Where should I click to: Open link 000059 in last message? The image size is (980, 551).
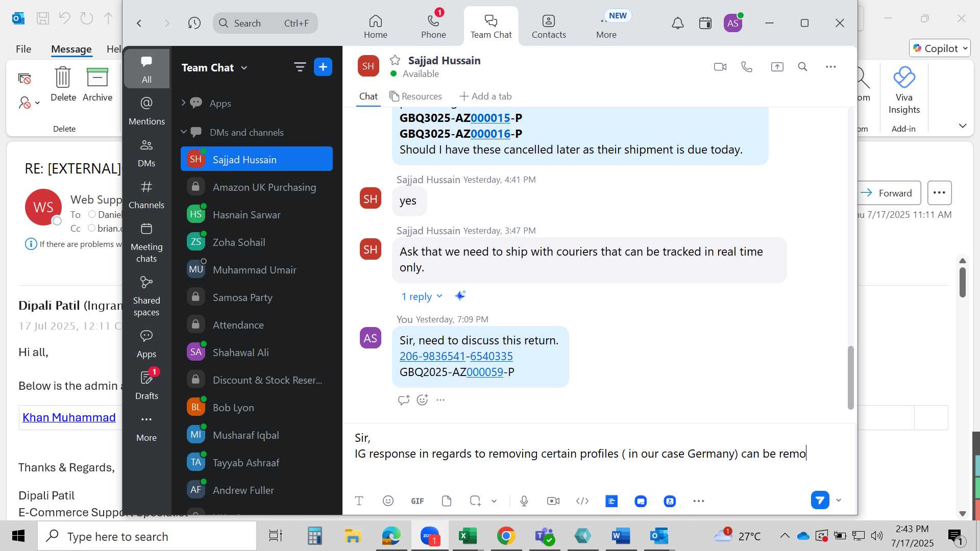485,372
